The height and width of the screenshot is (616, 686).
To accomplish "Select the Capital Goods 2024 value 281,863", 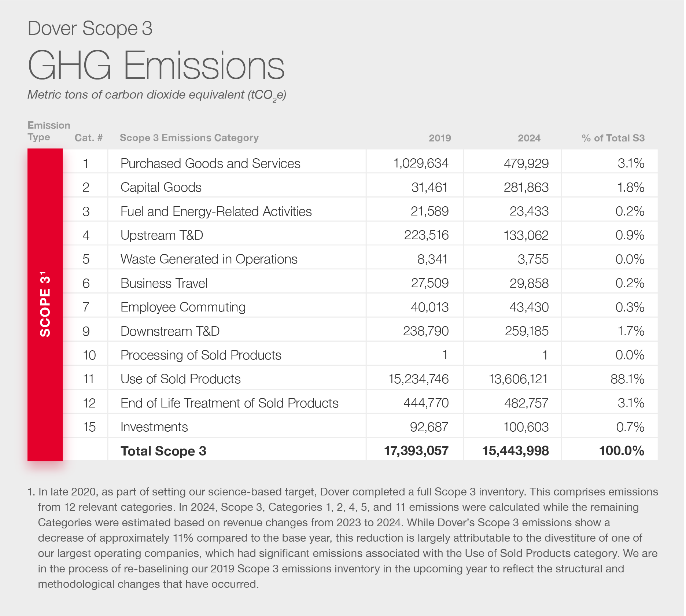I will coord(526,188).
